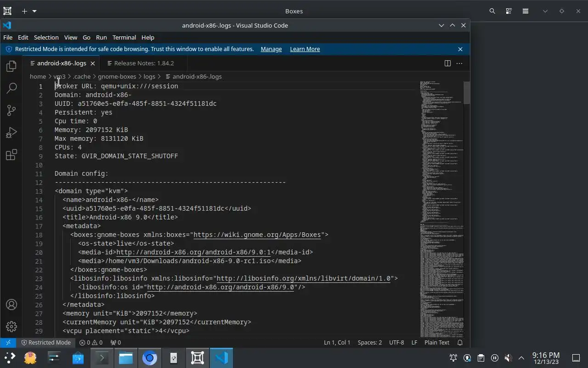Viewport: 588px width, 368px height.
Task: Open the Manage gear icon in activity bar
Action: point(11,327)
